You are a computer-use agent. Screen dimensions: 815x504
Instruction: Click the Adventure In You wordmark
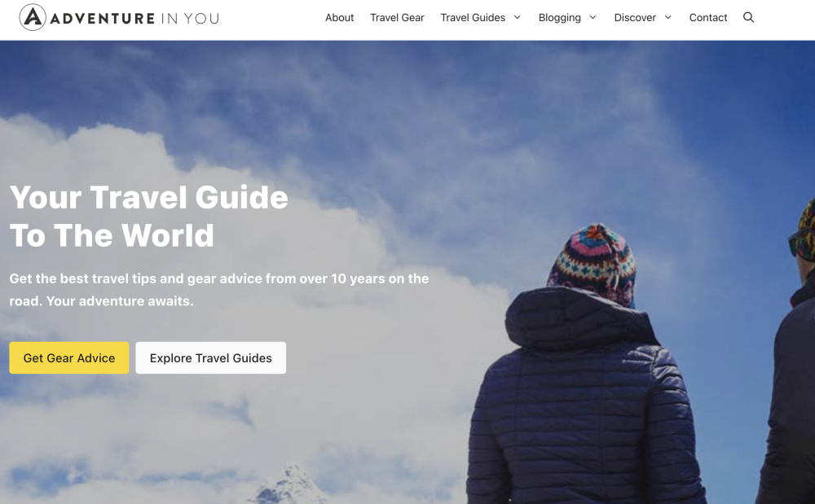pos(134,19)
